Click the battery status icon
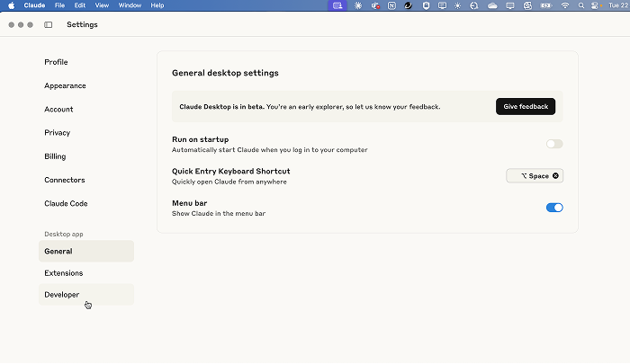Screen dimensions: 630x364 click(546, 5)
